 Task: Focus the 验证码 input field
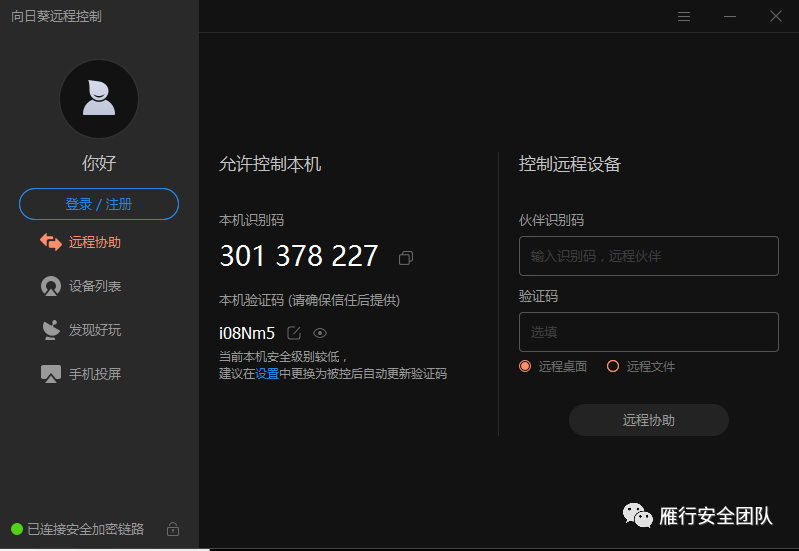(649, 332)
